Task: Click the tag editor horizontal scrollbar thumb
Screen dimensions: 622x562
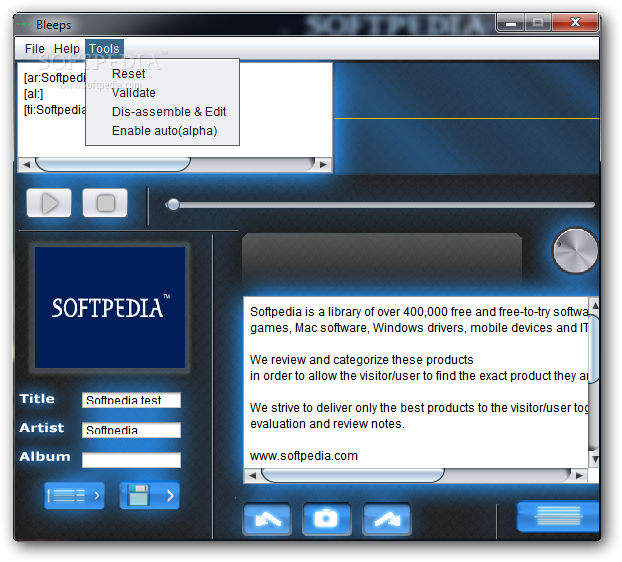Action: click(113, 164)
